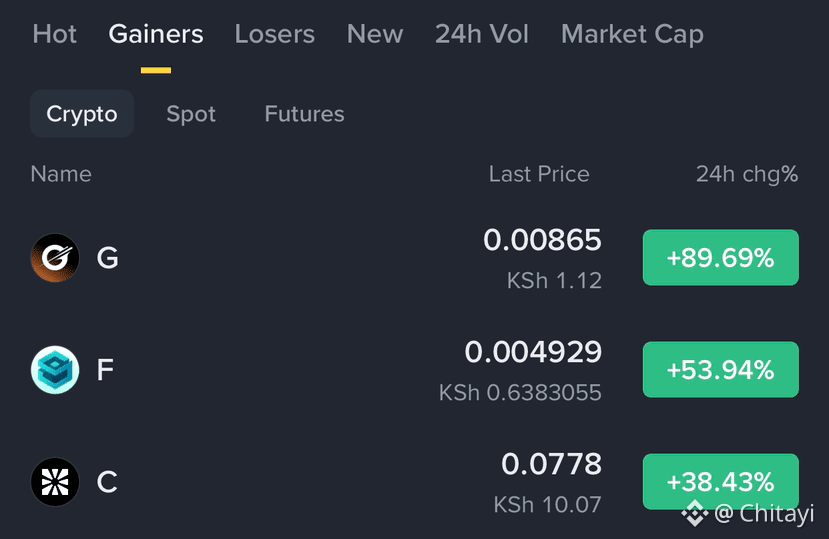Switch to the New tab
Image resolution: width=829 pixels, height=539 pixels.
[x=375, y=34]
